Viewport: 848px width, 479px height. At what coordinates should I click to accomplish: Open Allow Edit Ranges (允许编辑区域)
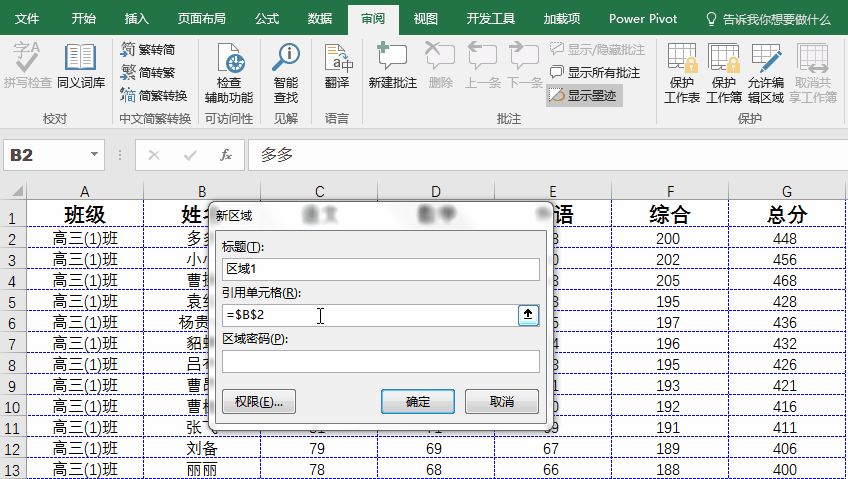[x=766, y=74]
